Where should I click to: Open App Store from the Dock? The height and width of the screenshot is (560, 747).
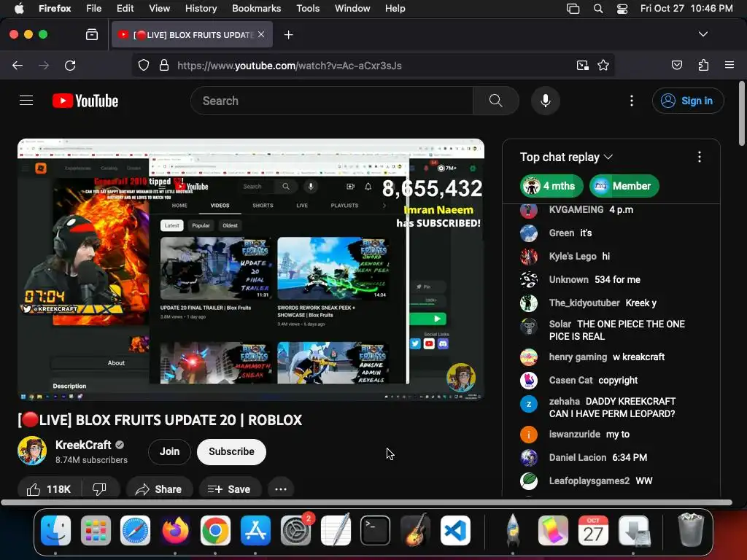point(255,530)
